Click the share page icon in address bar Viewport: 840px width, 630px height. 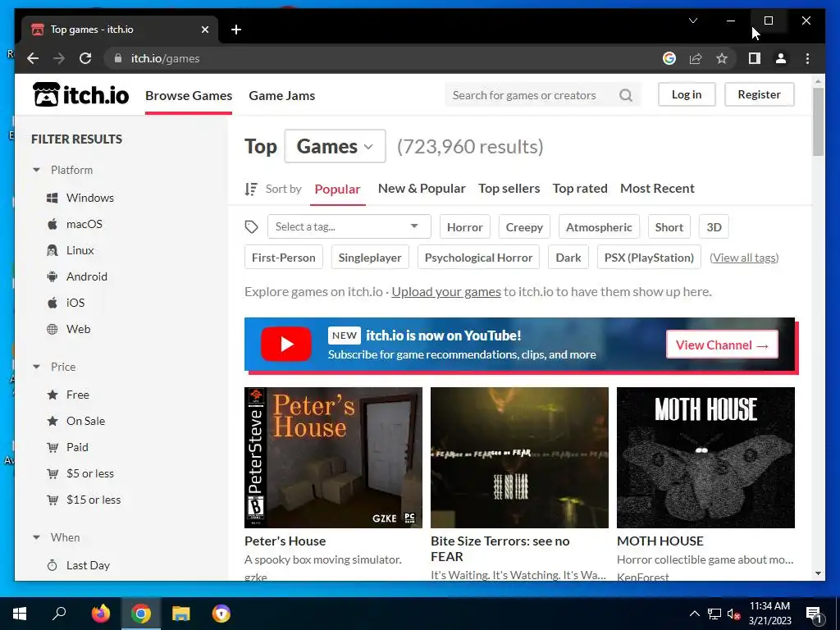click(x=696, y=58)
